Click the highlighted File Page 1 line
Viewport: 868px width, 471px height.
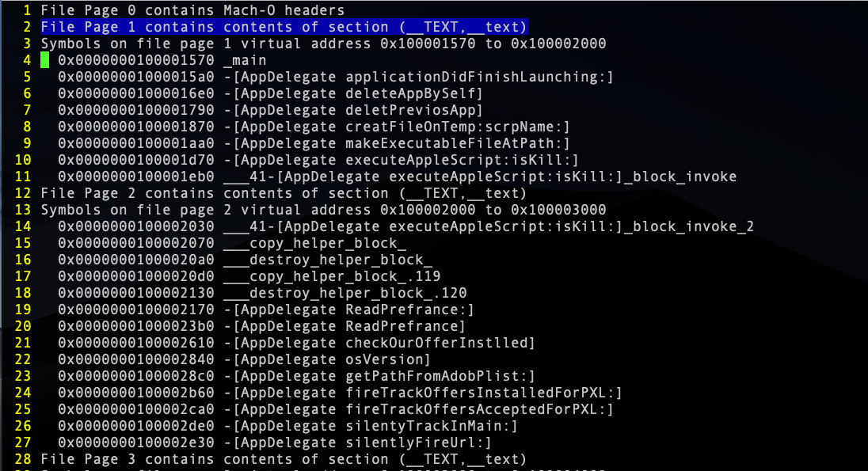tap(284, 27)
